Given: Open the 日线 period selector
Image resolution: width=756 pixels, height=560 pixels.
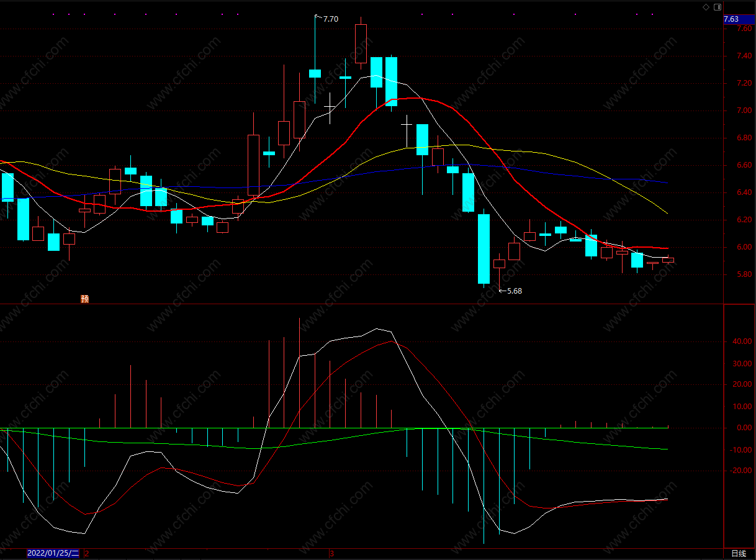Looking at the screenshot, I should click(x=739, y=554).
